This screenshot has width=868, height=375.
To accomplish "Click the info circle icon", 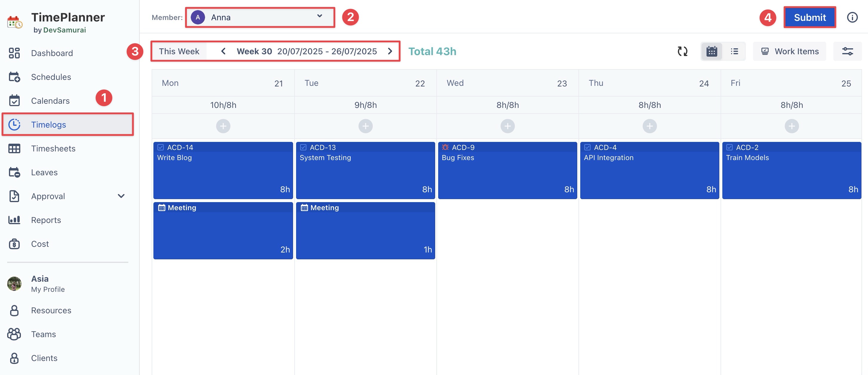I will tap(852, 17).
